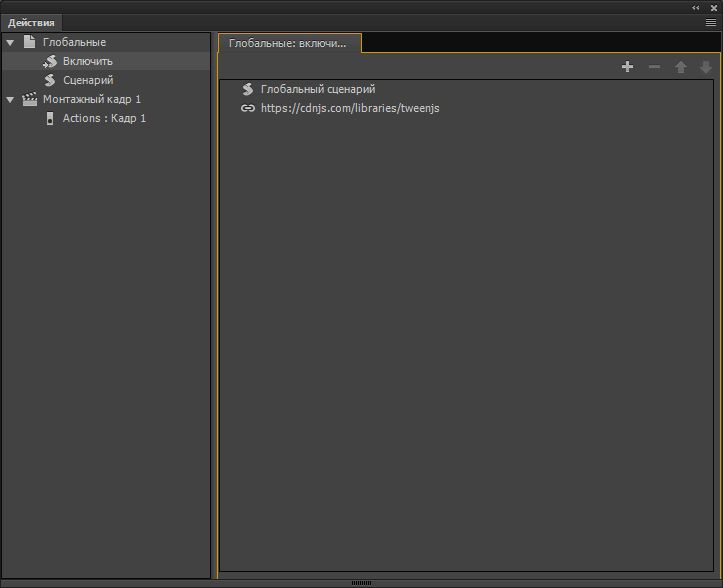Select the Глобальные: включи... tab
This screenshot has height=588, width=723.
point(289,43)
